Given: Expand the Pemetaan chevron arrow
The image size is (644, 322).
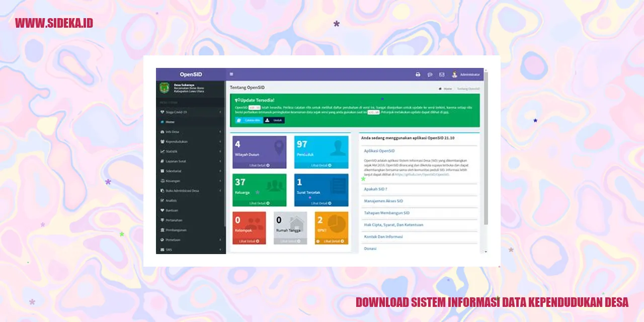Looking at the screenshot, I should (220, 239).
